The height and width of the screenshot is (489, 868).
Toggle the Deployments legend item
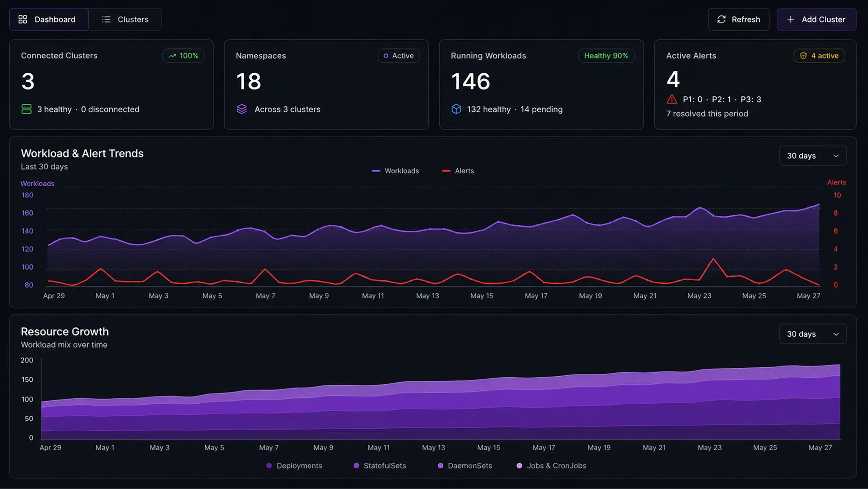pos(294,465)
